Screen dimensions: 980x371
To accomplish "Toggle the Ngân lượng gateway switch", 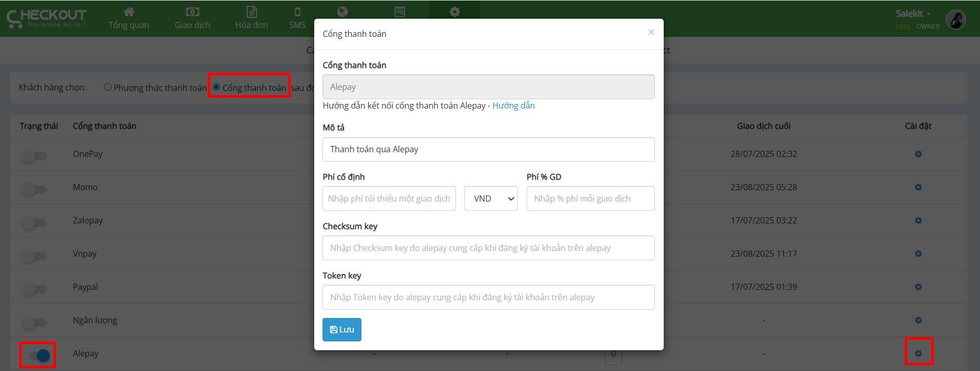I will 34,322.
